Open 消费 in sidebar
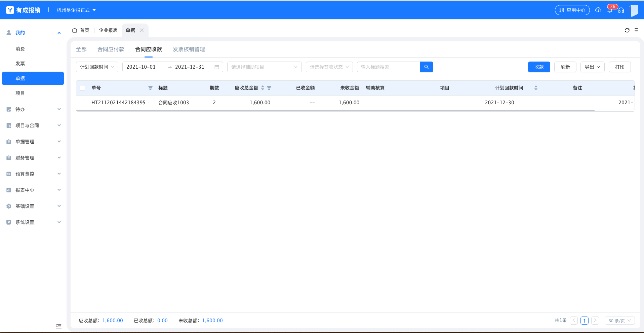The image size is (644, 333). [20, 49]
